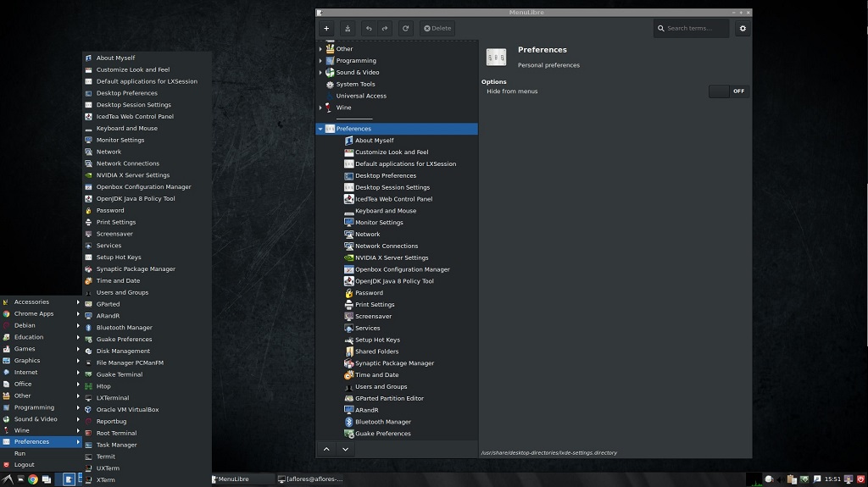The image size is (868, 487).
Task: Click the Search terms input field
Action: tap(692, 28)
